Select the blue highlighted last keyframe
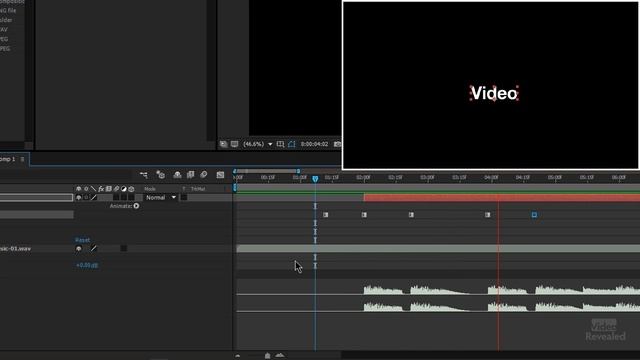This screenshot has height=360, width=640. click(x=534, y=215)
